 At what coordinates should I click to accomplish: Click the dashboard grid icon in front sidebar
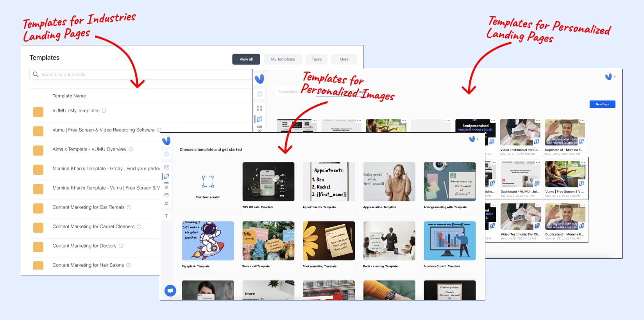(x=166, y=167)
